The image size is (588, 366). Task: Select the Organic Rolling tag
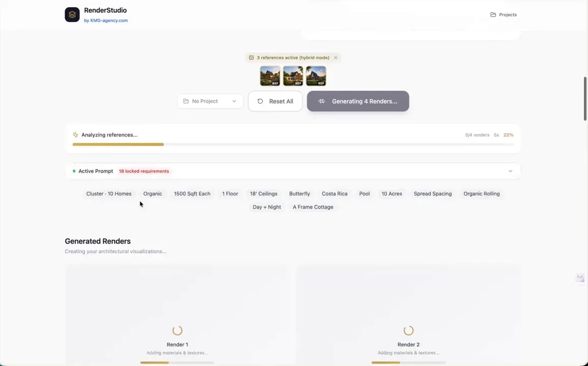click(482, 194)
